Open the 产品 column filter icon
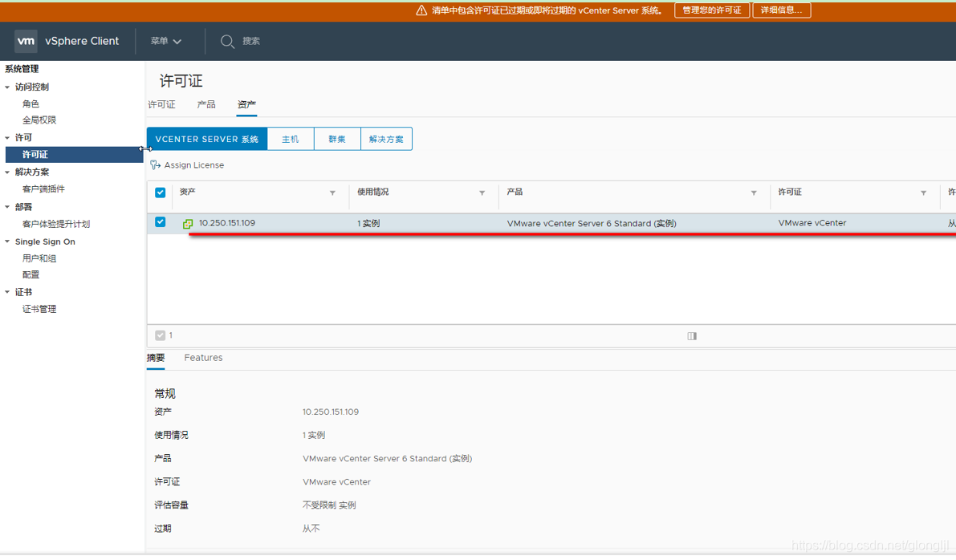The width and height of the screenshot is (956, 560). [754, 193]
